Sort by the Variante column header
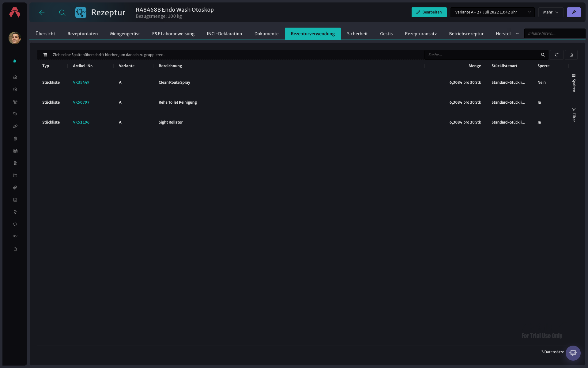This screenshot has height=368, width=588. click(126, 66)
